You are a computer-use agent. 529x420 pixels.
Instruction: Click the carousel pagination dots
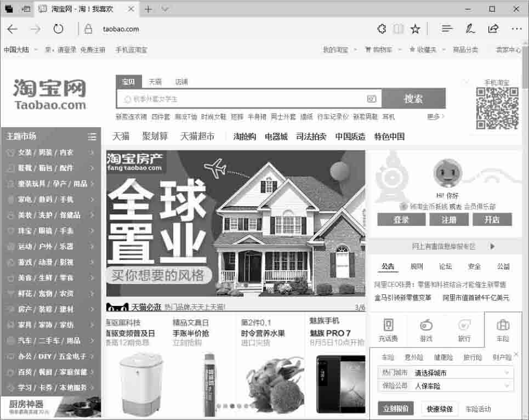pos(236,406)
